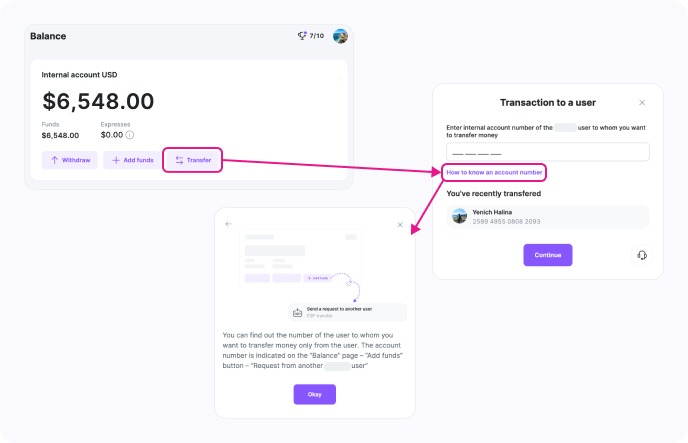This screenshot has height=443, width=688.
Task: Open the headset support icon
Action: pyautogui.click(x=641, y=255)
